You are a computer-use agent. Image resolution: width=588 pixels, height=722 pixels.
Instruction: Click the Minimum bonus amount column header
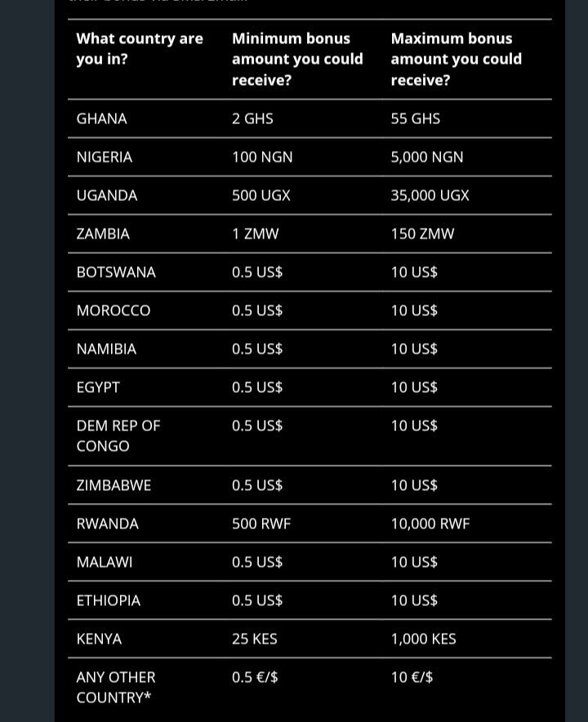tap(297, 59)
